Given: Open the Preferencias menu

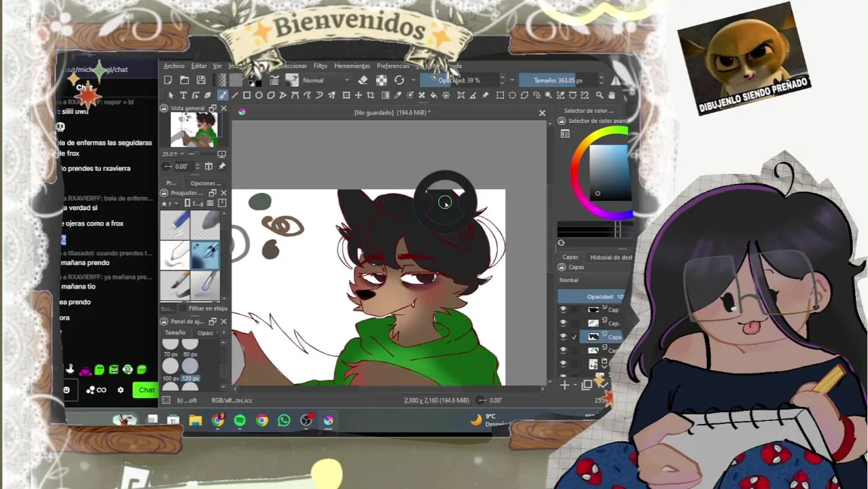Looking at the screenshot, I should pyautogui.click(x=393, y=66).
